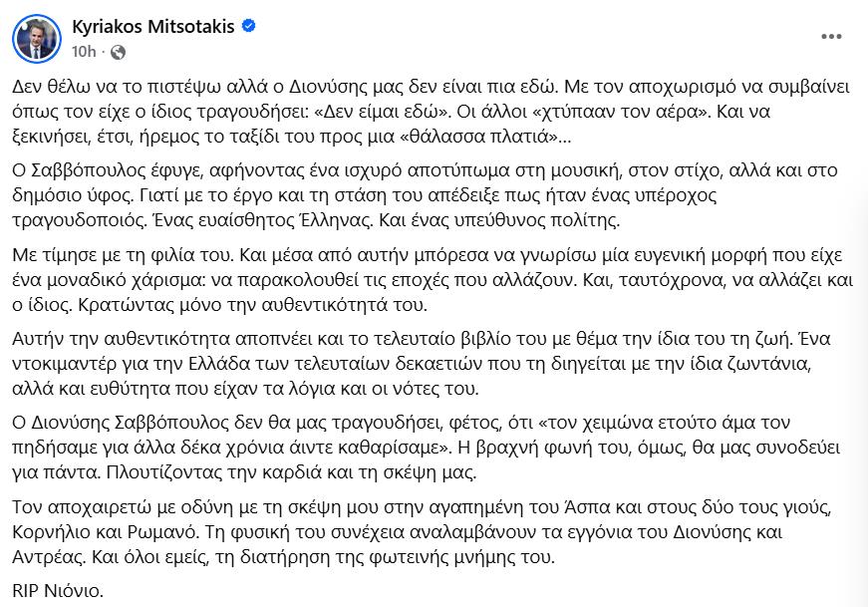Open Kyriakos Mitsotakis profile picture
This screenshot has height=607, width=868.
35,38
